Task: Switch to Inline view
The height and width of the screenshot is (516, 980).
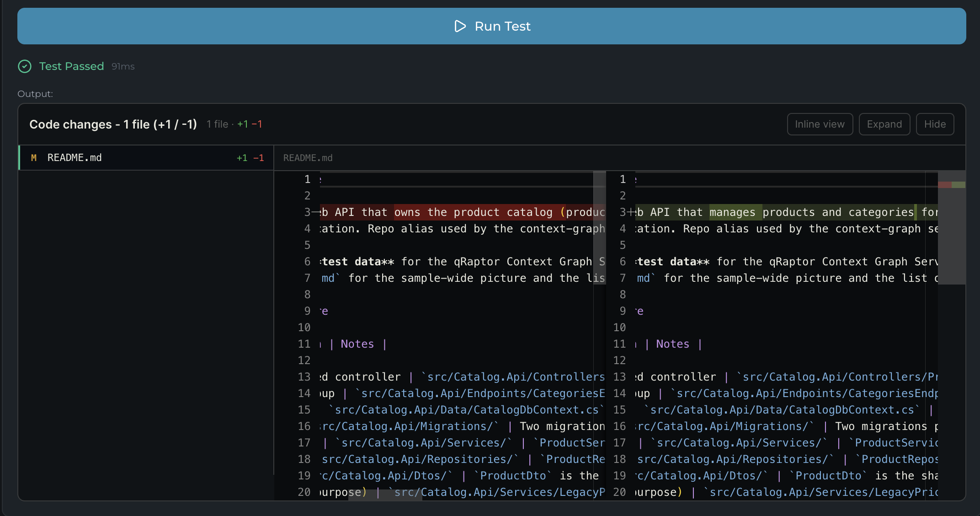Action: [820, 124]
